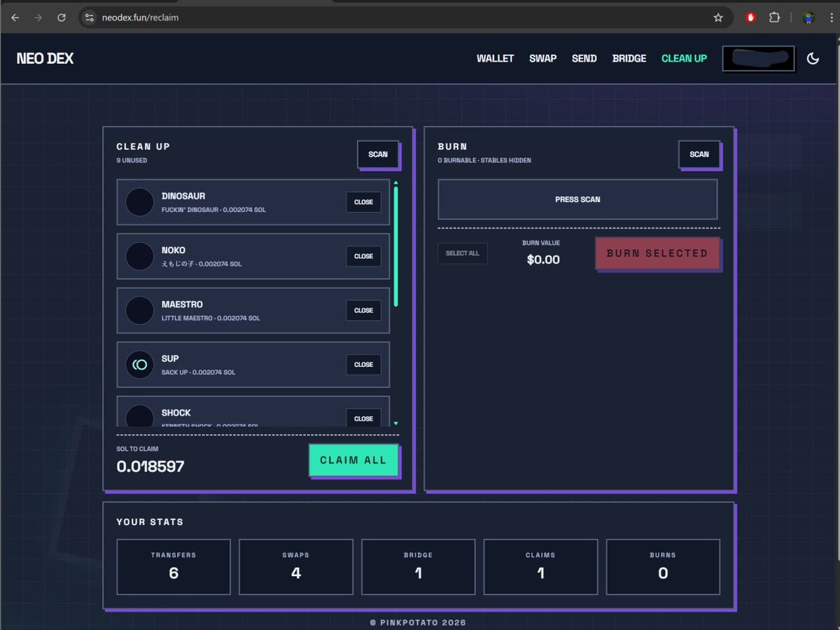This screenshot has width=840, height=630.
Task: Close the MAESTRO account
Action: tap(363, 310)
